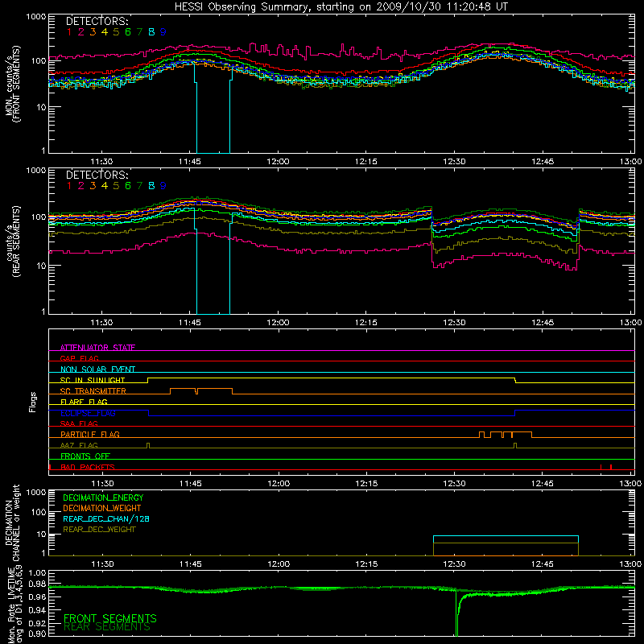The height and width of the screenshot is (644, 644).
Task: Click the "ECLIPSE_FLAG" label
Action: pyautogui.click(x=88, y=413)
